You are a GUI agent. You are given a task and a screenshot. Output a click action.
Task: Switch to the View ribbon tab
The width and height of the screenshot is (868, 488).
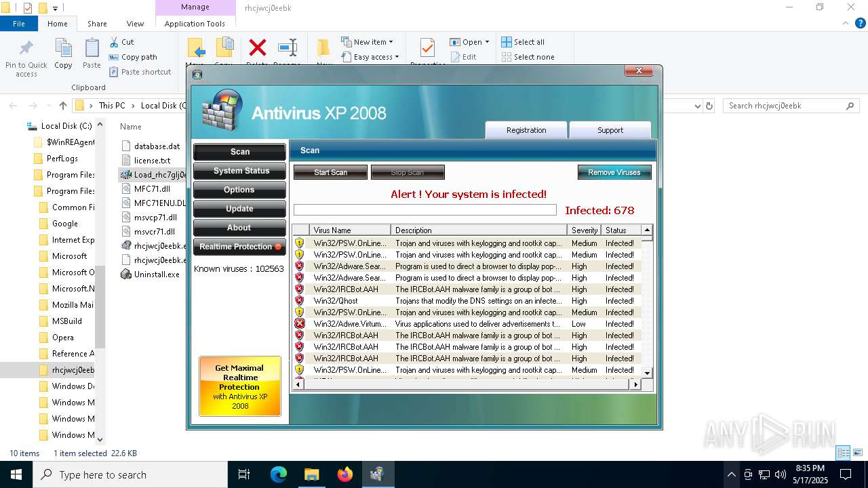135,24
